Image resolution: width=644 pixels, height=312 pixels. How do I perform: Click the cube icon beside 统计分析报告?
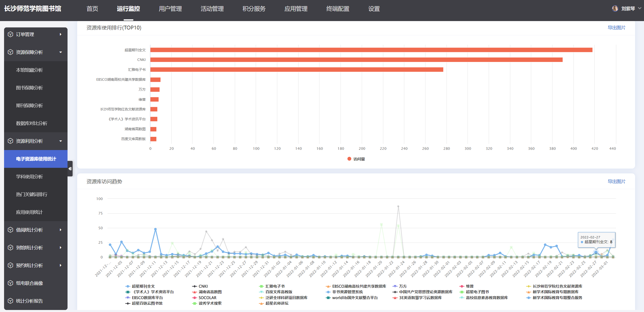[10, 301]
